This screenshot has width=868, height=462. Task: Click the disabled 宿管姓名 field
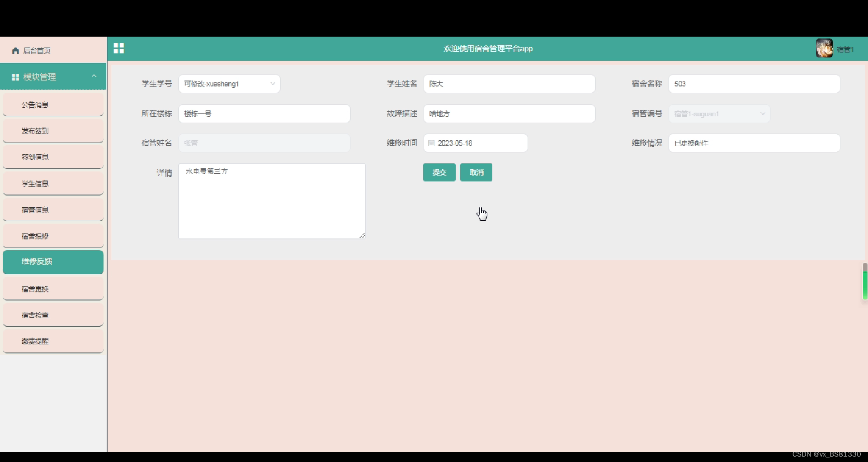pyautogui.click(x=264, y=143)
